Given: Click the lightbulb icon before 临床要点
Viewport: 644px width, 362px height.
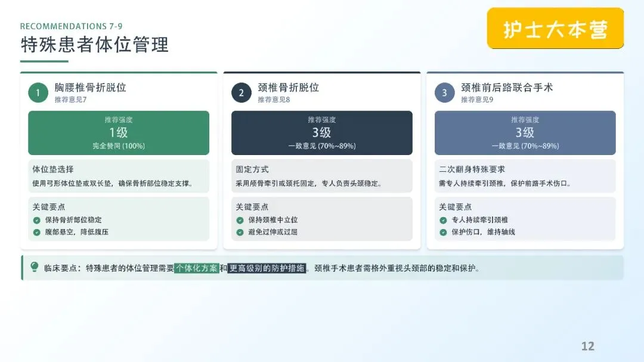Looking at the screenshot, I should [x=35, y=267].
